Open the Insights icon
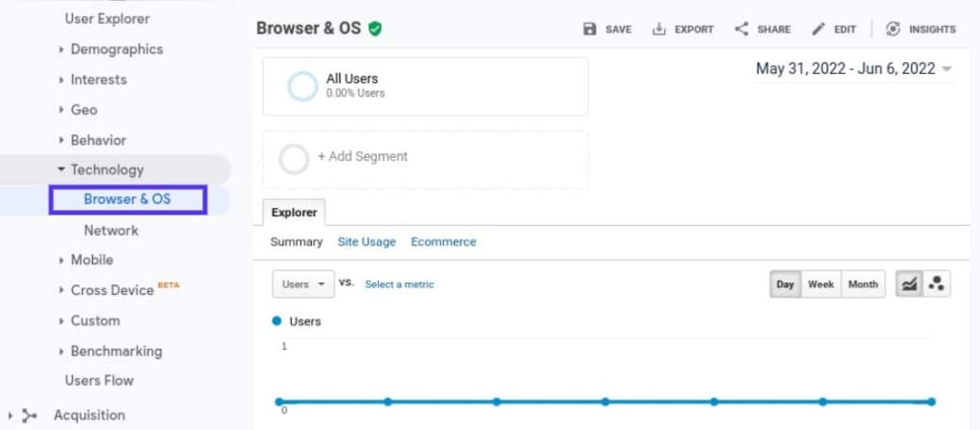Screen dimensions: 980x430 [893, 30]
